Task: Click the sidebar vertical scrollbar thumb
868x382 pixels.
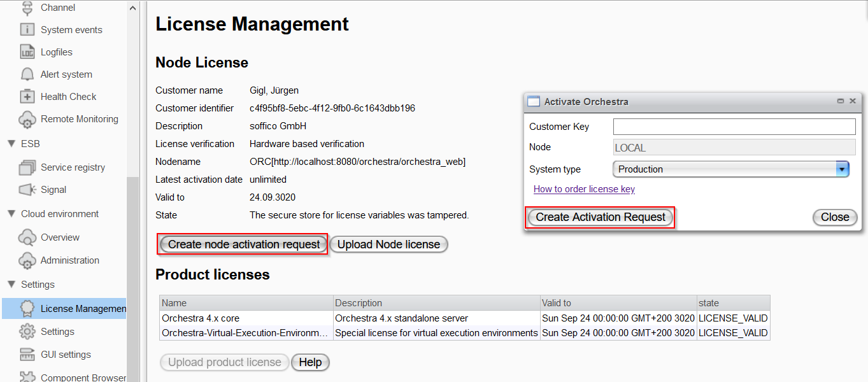Action: [x=132, y=279]
